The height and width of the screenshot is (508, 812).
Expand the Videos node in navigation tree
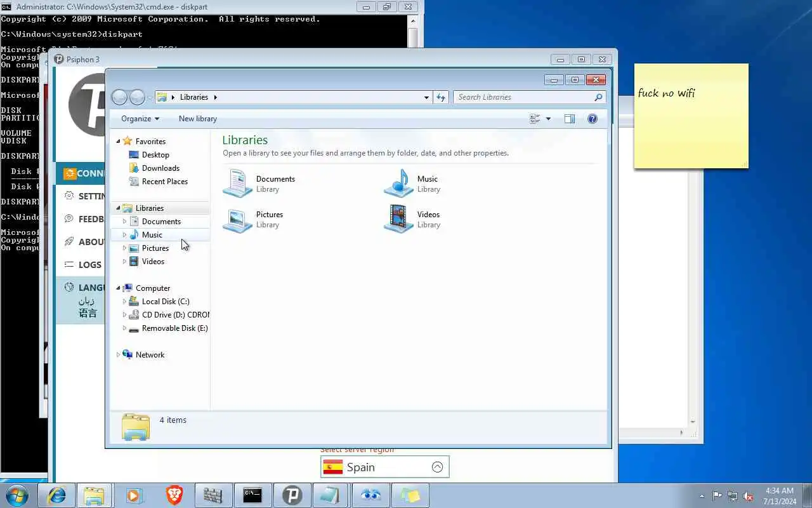pos(124,262)
